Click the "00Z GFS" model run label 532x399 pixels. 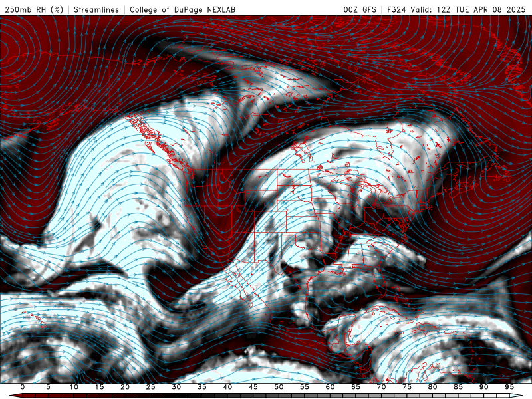[x=360, y=9]
